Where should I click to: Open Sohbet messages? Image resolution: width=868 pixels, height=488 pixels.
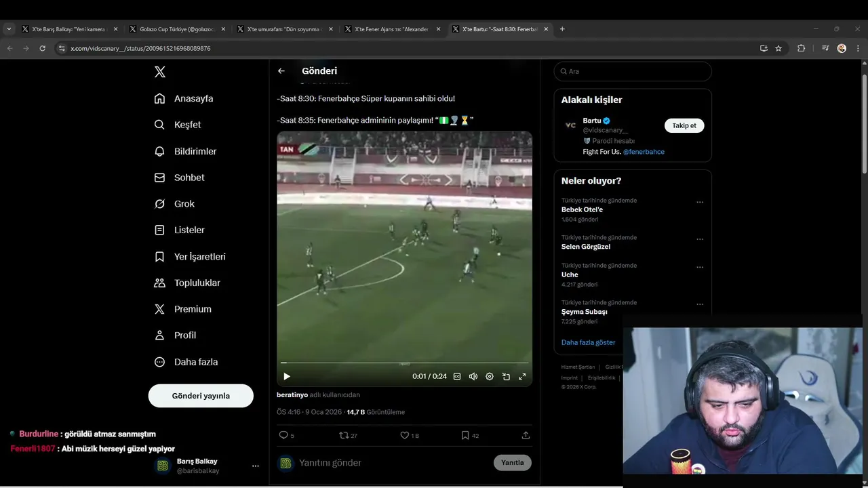click(x=179, y=178)
